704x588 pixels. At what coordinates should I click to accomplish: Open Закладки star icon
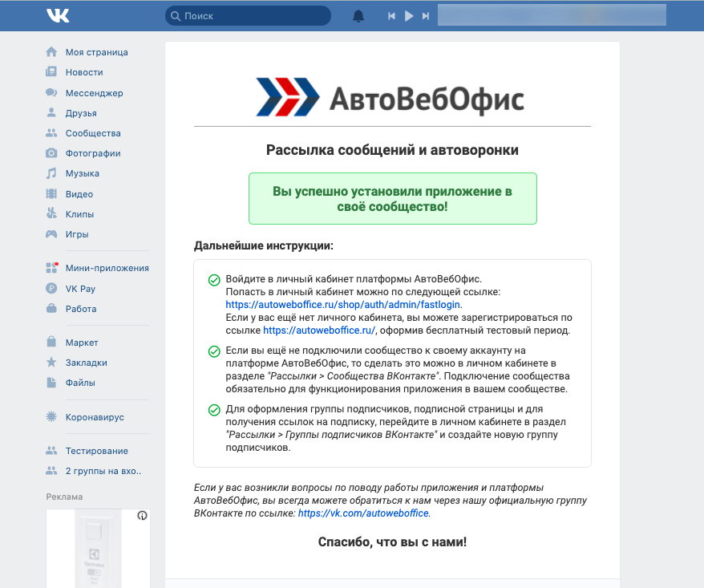pyautogui.click(x=51, y=363)
